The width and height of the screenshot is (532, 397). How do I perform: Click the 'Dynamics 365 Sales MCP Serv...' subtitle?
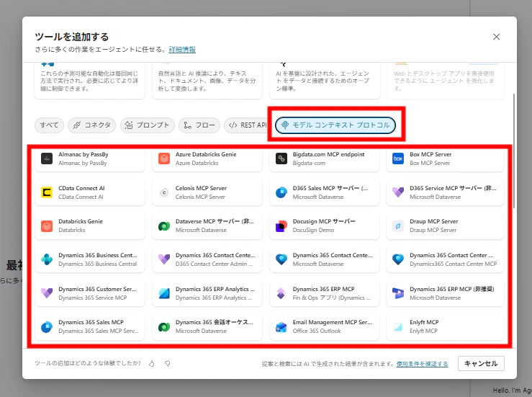point(99,331)
